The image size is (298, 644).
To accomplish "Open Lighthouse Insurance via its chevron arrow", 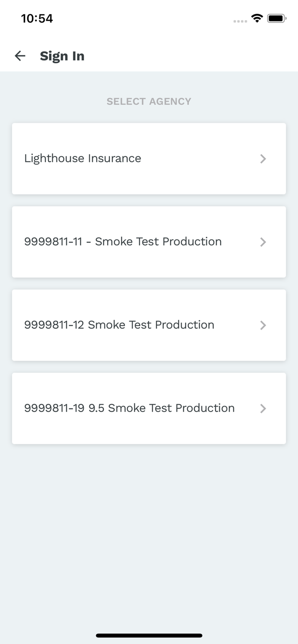I will 263,158.
